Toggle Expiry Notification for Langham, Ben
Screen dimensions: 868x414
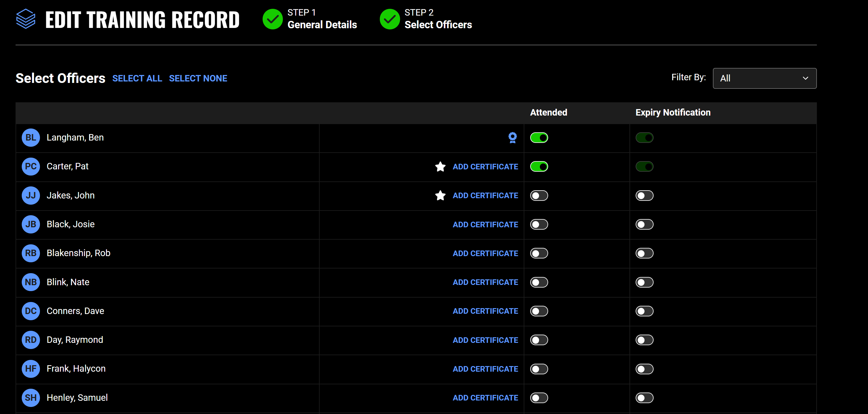click(644, 138)
